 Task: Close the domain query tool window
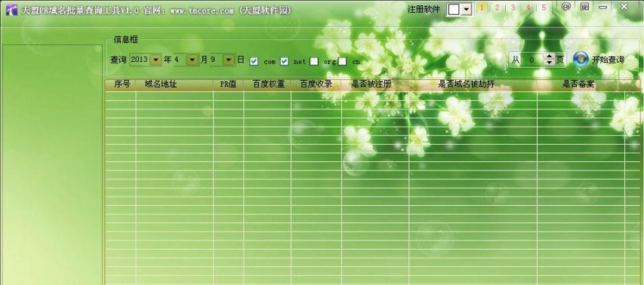pyautogui.click(x=624, y=7)
